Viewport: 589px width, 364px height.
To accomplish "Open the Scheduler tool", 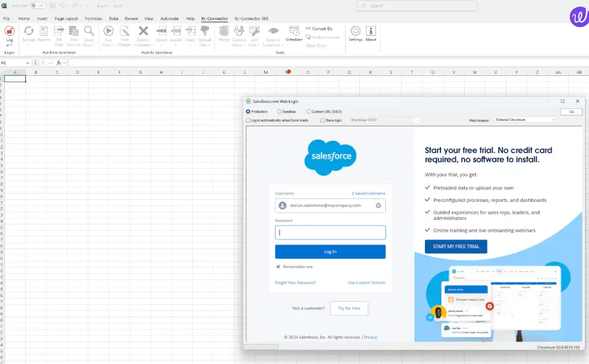I will click(294, 34).
